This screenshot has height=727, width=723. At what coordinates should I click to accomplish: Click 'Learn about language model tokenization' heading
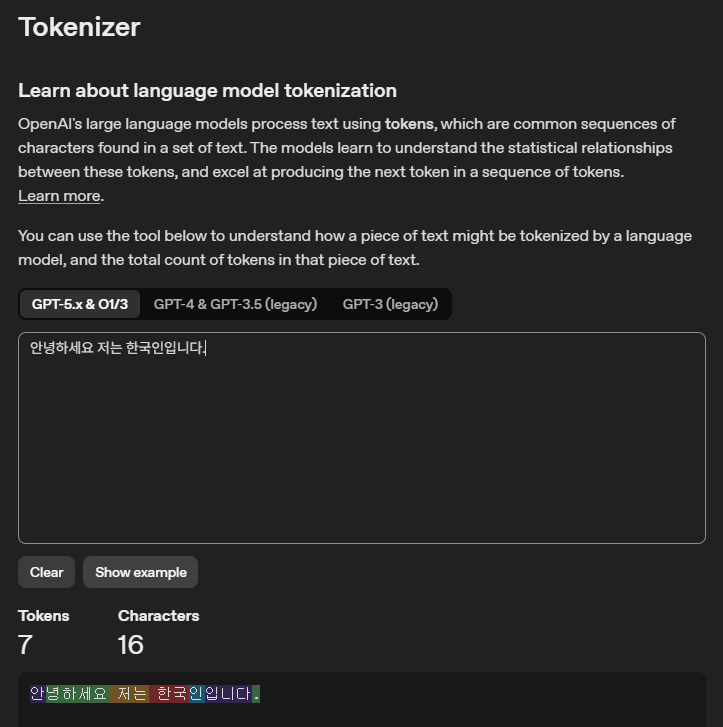(x=207, y=91)
